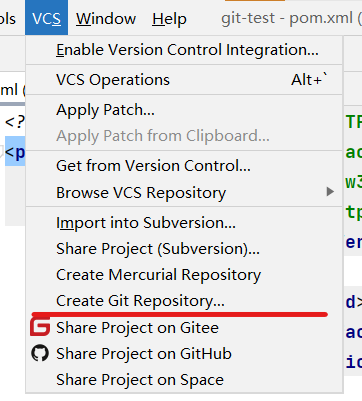Choose Create Git Repository
This screenshot has width=362, height=401.
184,301
